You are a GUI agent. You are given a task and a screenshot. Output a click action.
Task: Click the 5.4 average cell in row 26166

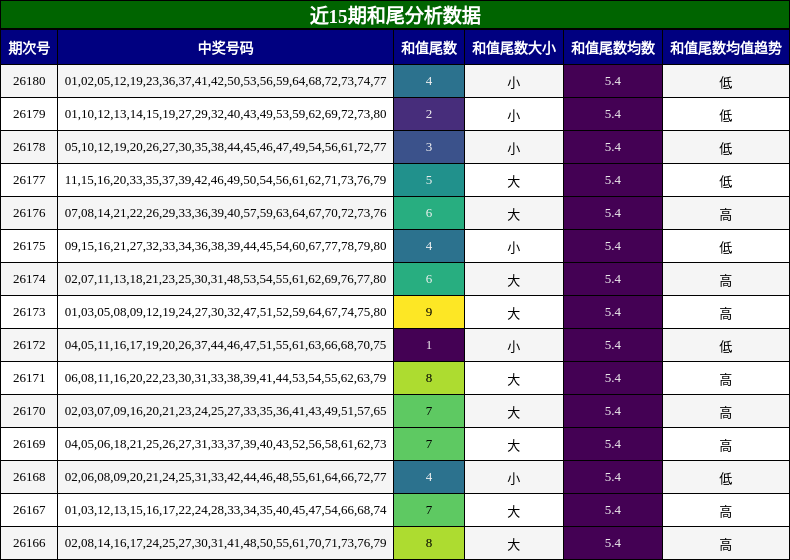[x=613, y=543]
